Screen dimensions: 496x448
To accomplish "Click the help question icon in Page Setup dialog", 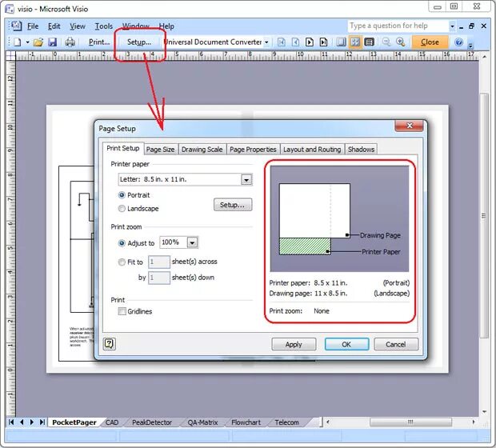I will point(110,343).
